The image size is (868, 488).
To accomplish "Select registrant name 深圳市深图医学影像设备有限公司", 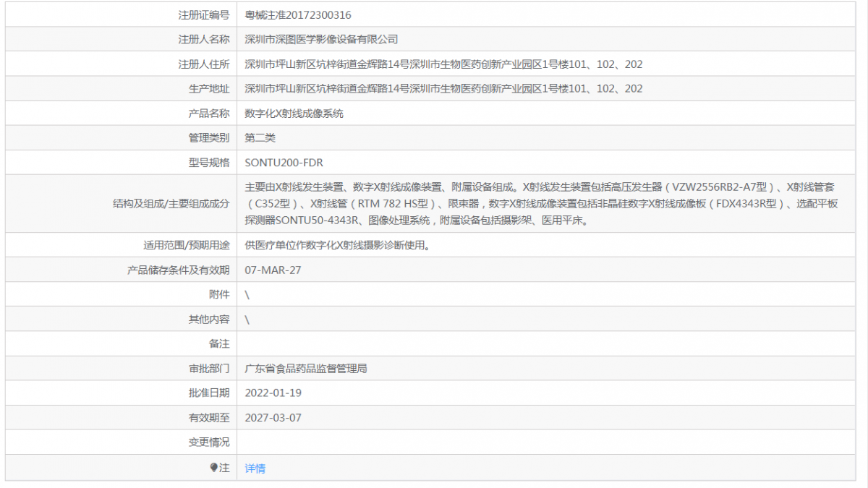I will pyautogui.click(x=321, y=40).
